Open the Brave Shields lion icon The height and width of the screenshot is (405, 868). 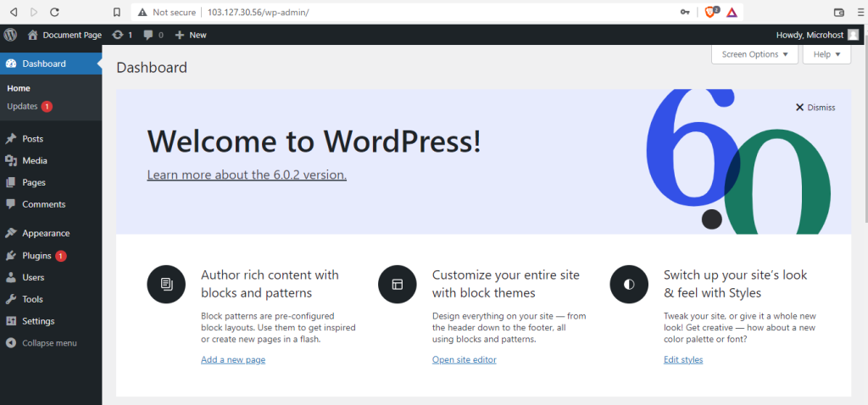(x=710, y=12)
